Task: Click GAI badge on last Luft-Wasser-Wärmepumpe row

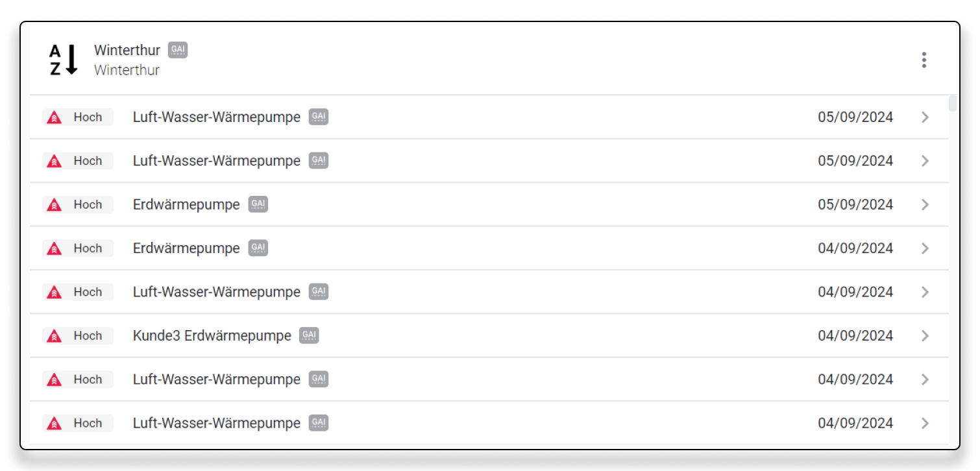Action: (319, 423)
